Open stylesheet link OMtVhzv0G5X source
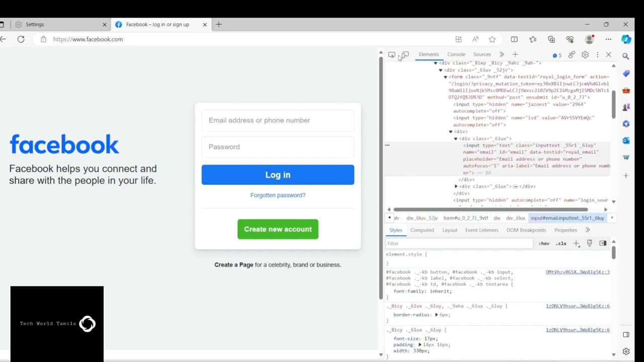Viewport: 644px width, 362px height. 578,272
